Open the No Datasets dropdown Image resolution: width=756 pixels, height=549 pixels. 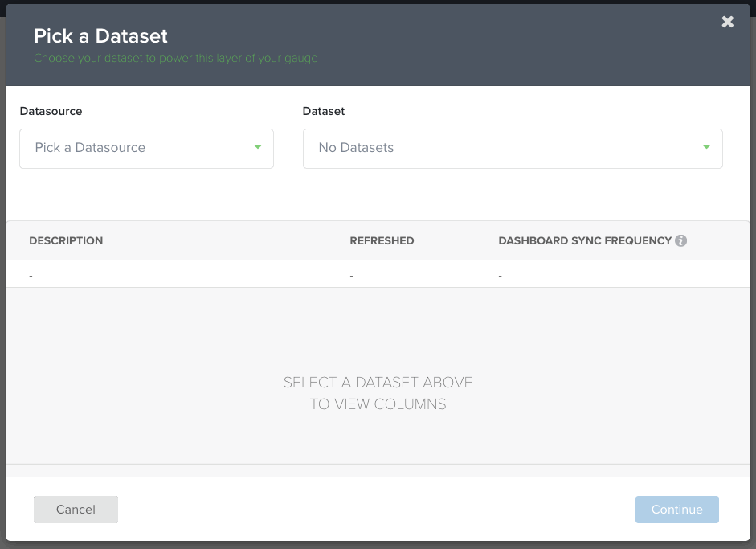[x=513, y=149]
